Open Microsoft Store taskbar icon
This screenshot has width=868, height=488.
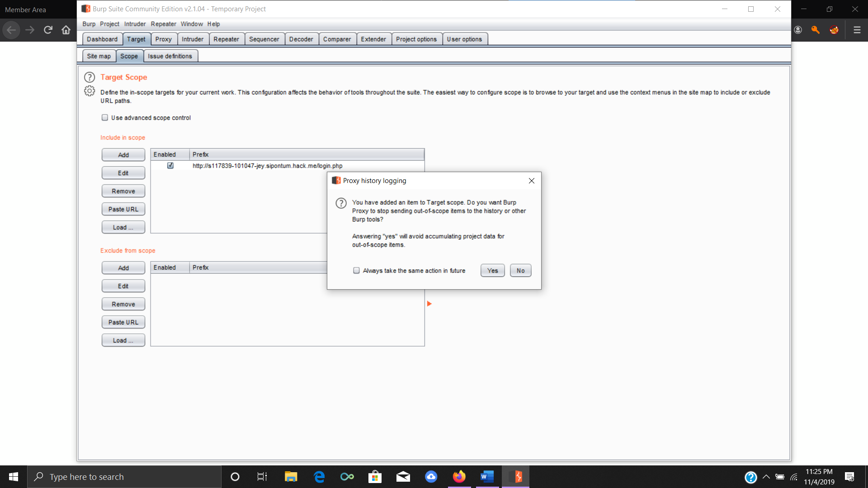tap(375, 477)
